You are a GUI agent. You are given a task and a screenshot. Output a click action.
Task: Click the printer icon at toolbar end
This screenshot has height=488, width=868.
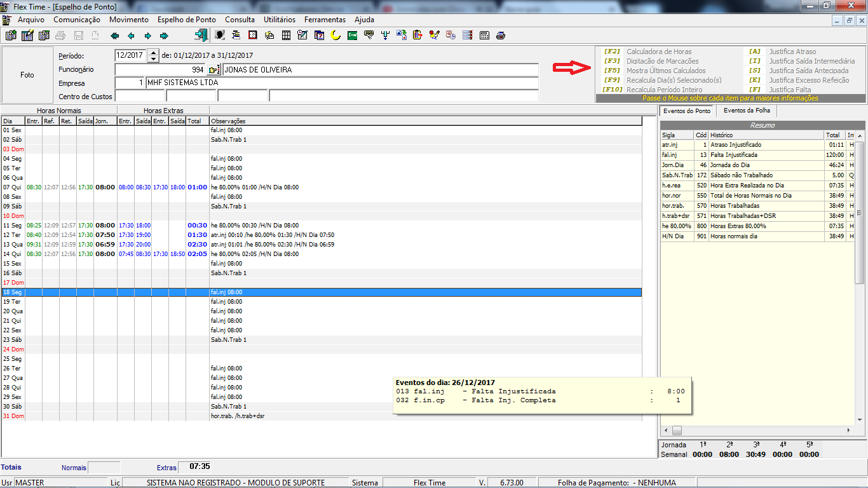(501, 36)
